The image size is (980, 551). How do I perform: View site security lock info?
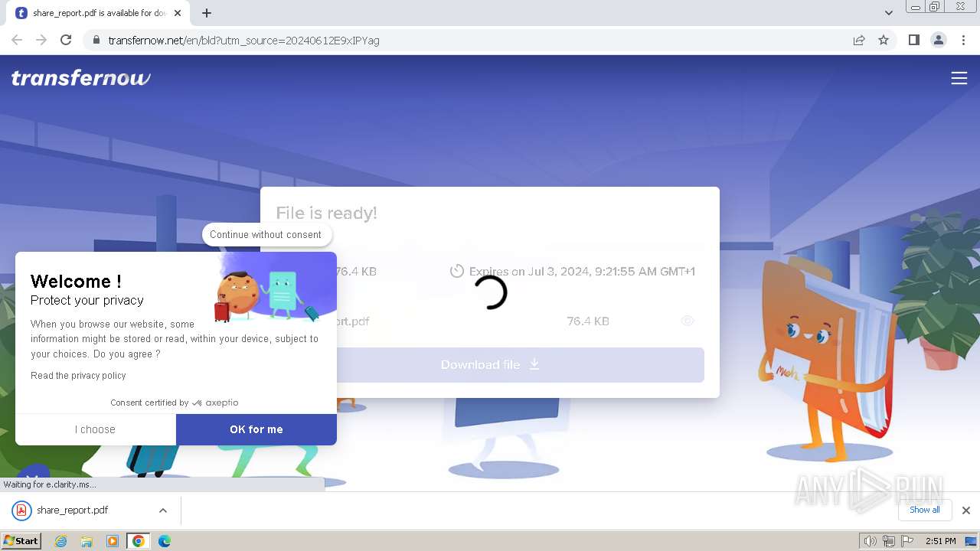96,41
